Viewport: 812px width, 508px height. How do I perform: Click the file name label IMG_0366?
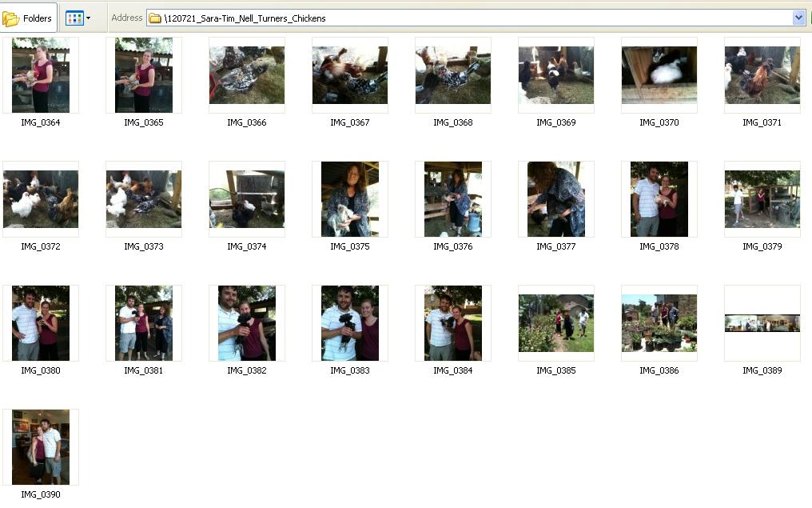[x=246, y=122]
